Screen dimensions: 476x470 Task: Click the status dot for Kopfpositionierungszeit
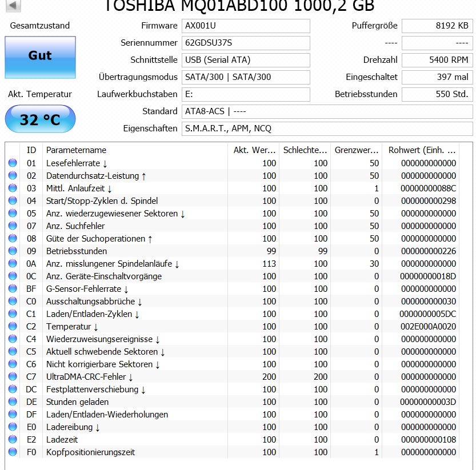pyautogui.click(x=13, y=452)
